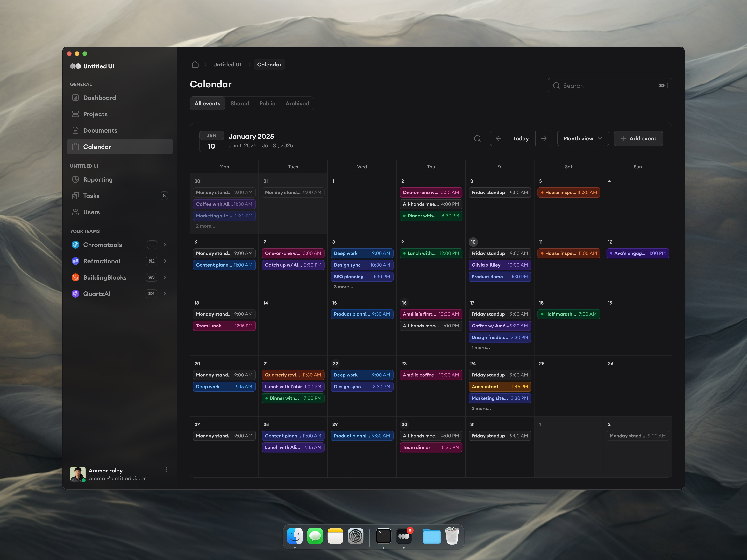Click the JAN 10 date badge
The width and height of the screenshot is (747, 560).
pyautogui.click(x=211, y=141)
